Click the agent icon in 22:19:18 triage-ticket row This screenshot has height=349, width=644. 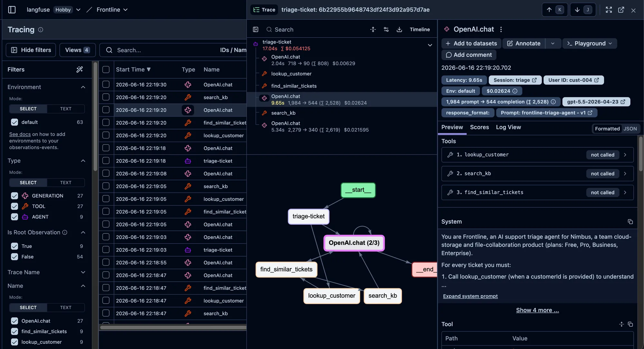click(x=188, y=161)
